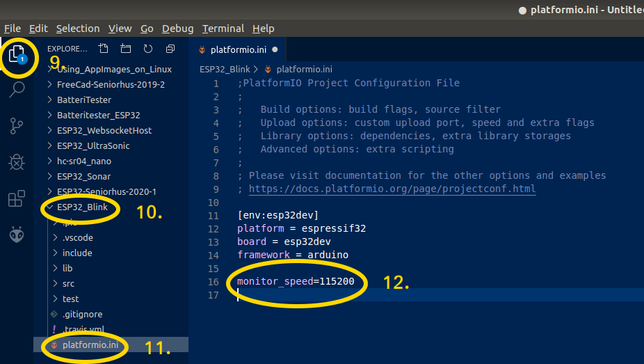Viewport: 644px width, 364px height.
Task: Select platformio.ini in the file tree
Action: 111,345
